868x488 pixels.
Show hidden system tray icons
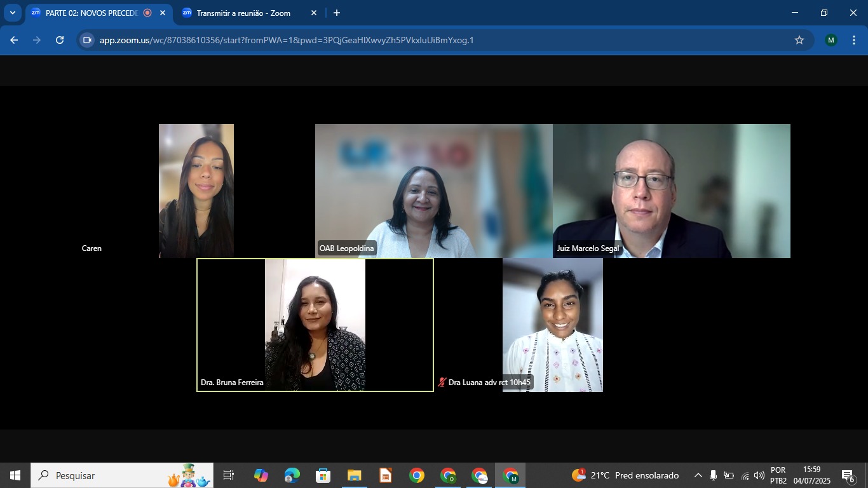pyautogui.click(x=698, y=475)
